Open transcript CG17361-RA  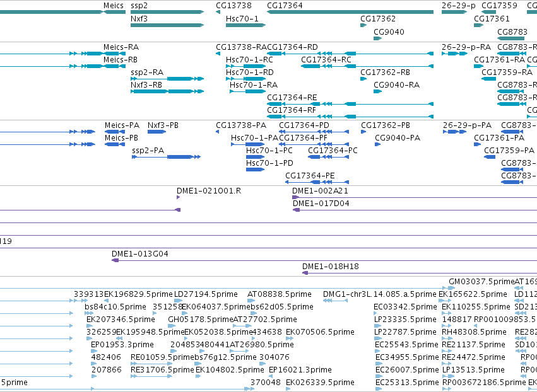pyautogui.click(x=499, y=59)
